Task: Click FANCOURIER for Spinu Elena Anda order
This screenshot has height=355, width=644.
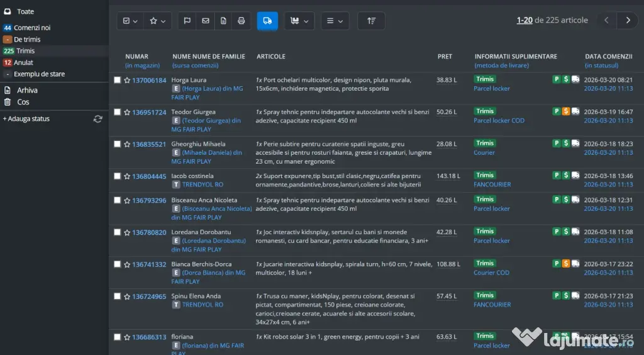Action: click(492, 305)
